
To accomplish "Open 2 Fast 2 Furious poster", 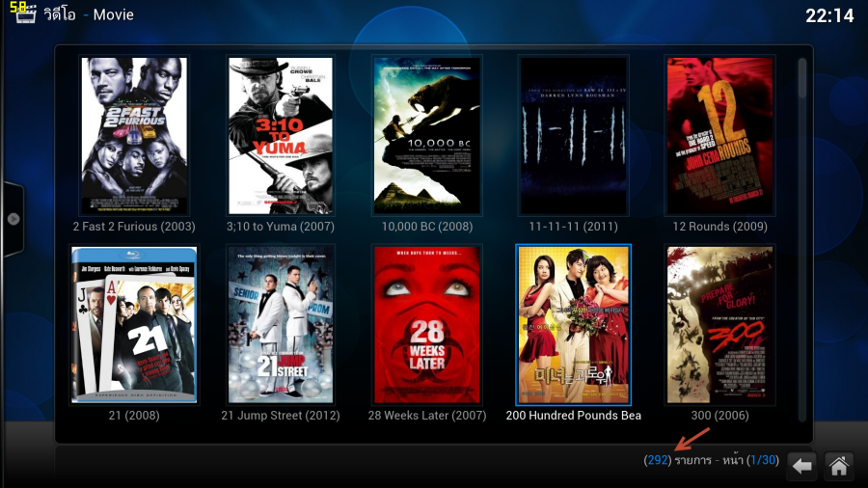I will click(134, 136).
